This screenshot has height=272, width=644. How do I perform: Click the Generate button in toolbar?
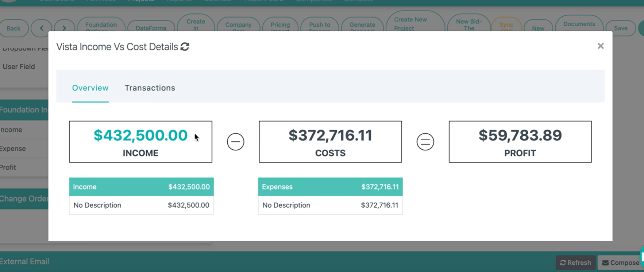(x=362, y=25)
